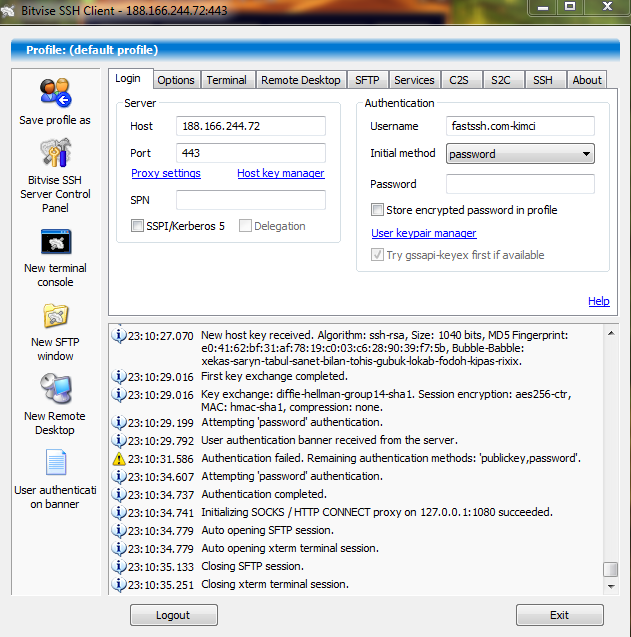Viewport: 631px width, 637px height.
Task: Open a New SFTP window
Action: (x=56, y=315)
